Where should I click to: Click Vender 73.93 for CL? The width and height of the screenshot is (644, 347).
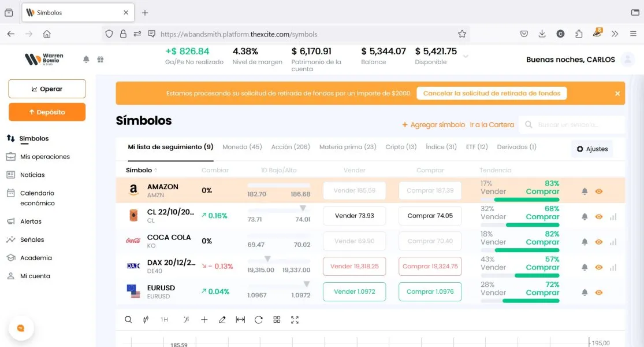coord(355,216)
